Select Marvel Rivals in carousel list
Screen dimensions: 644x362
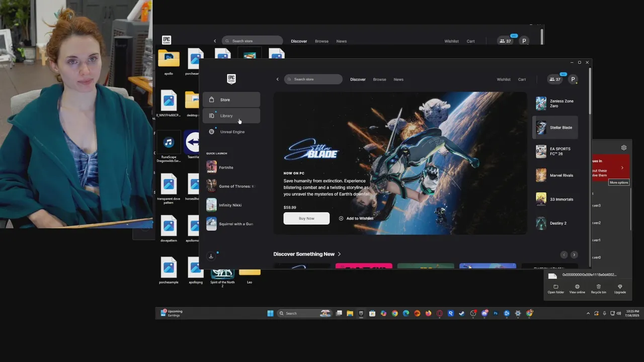click(x=556, y=175)
